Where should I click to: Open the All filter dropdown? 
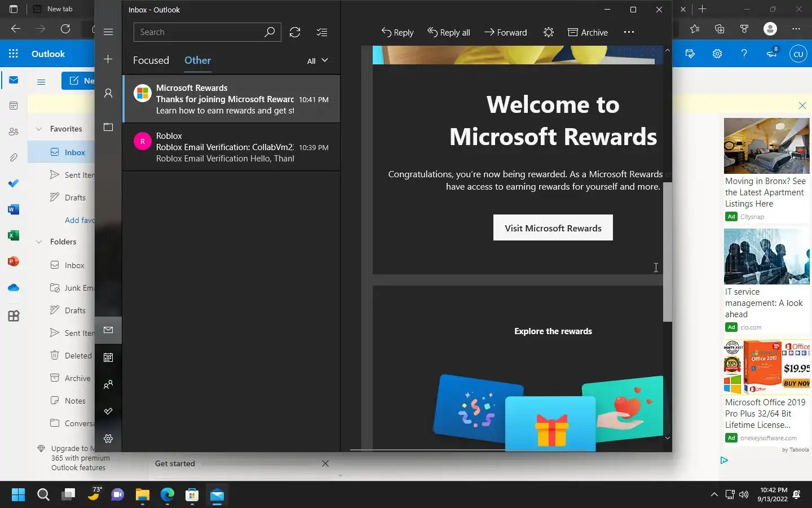[x=317, y=61]
